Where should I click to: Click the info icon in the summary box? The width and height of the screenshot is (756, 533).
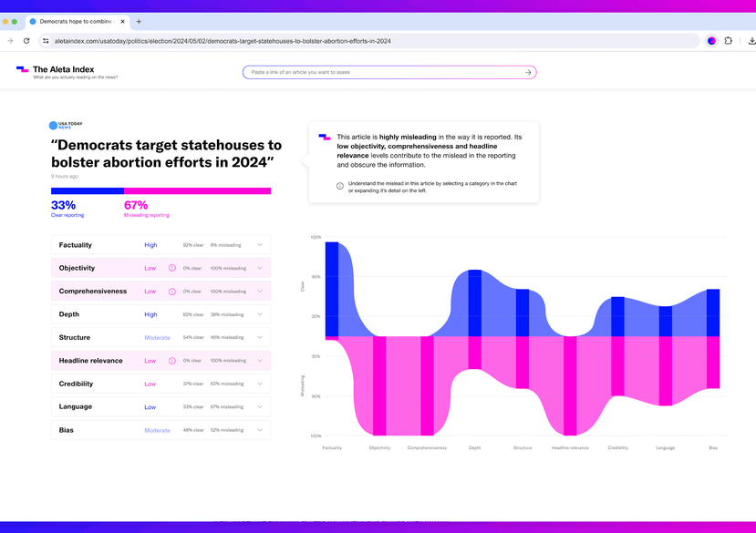340,186
